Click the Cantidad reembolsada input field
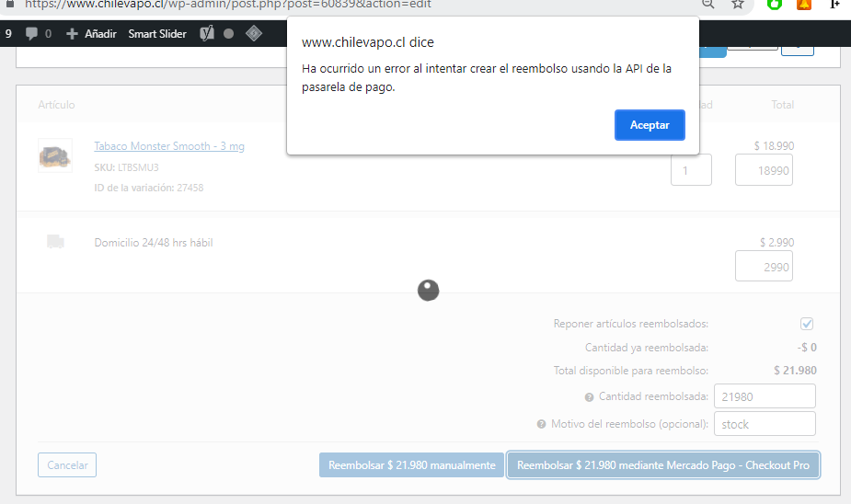Viewport: 851px width, 504px height. [x=765, y=396]
